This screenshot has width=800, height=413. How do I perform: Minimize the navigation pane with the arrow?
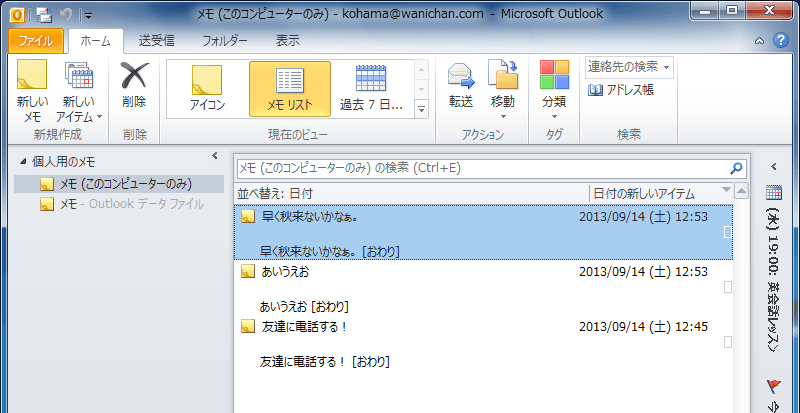coord(215,156)
